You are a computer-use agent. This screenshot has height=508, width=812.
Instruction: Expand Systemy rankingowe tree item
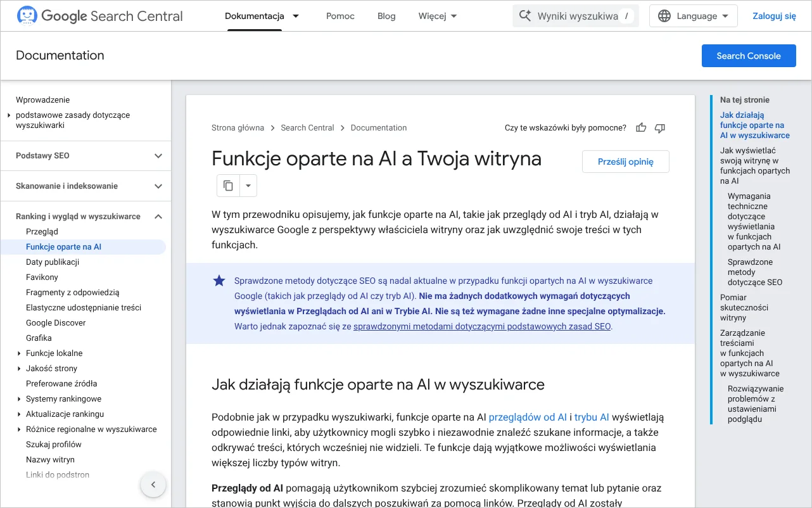pos(19,399)
